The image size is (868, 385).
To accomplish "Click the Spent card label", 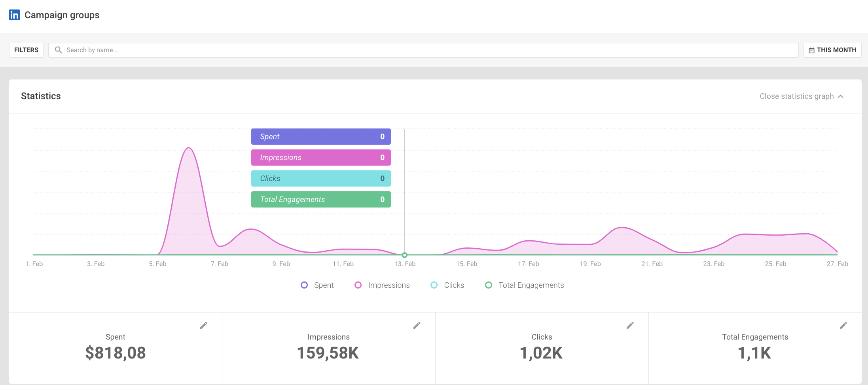I will coord(116,337).
